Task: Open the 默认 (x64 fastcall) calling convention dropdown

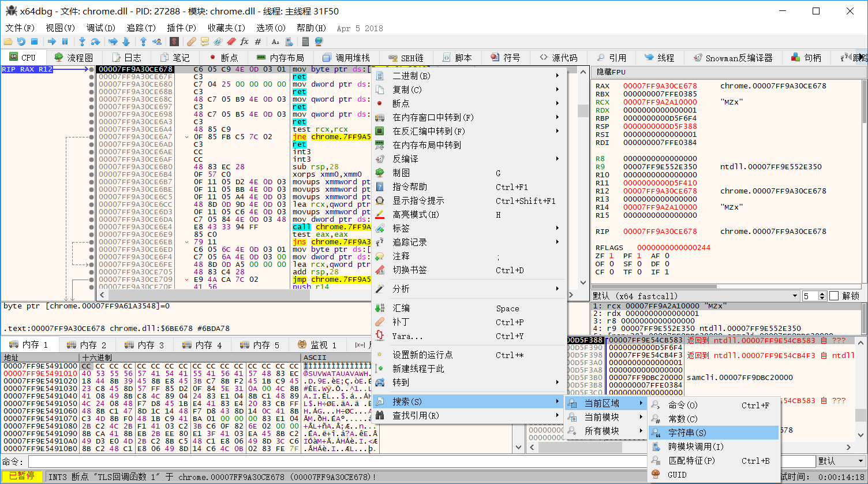Action: click(x=695, y=296)
